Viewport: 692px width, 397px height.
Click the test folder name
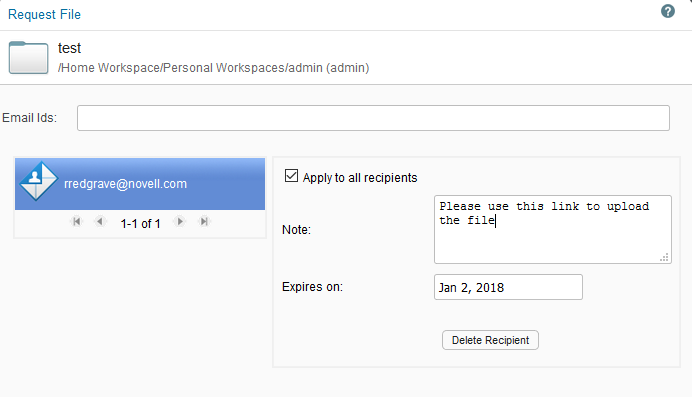click(x=69, y=48)
